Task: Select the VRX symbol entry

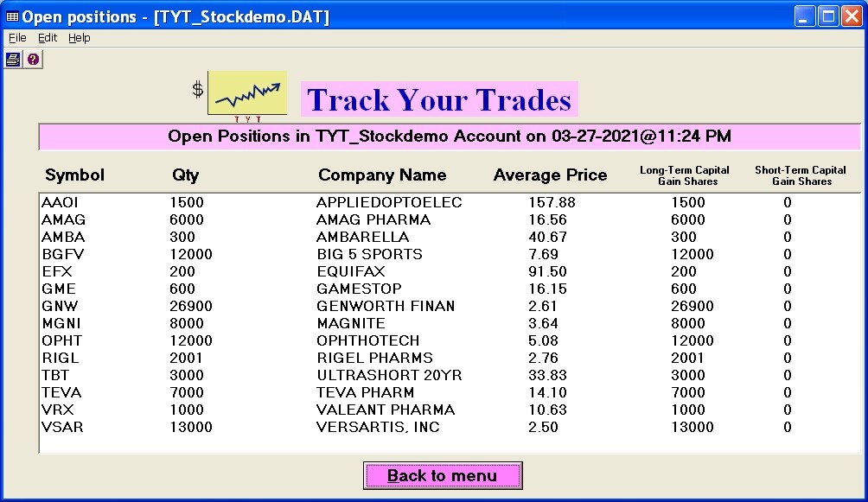Action: pyautogui.click(x=58, y=410)
